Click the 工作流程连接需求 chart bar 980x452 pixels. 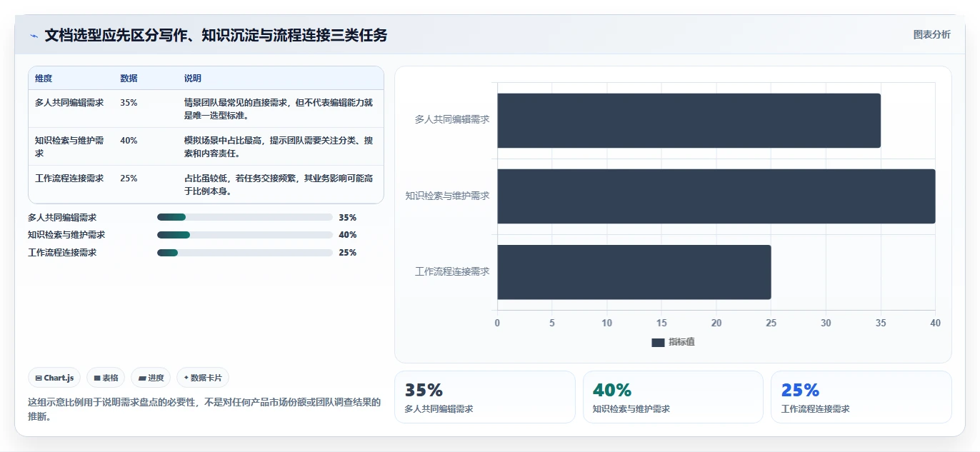[x=634, y=272]
